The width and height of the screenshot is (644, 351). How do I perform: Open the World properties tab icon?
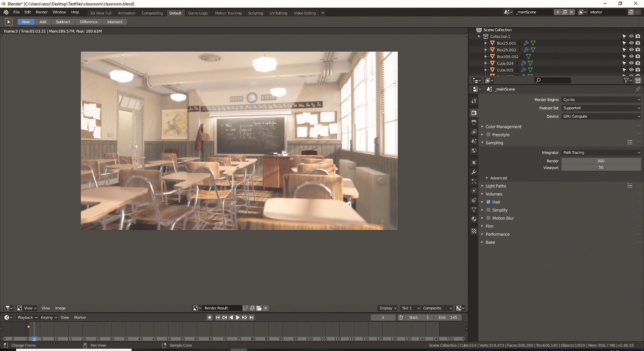pos(474,151)
